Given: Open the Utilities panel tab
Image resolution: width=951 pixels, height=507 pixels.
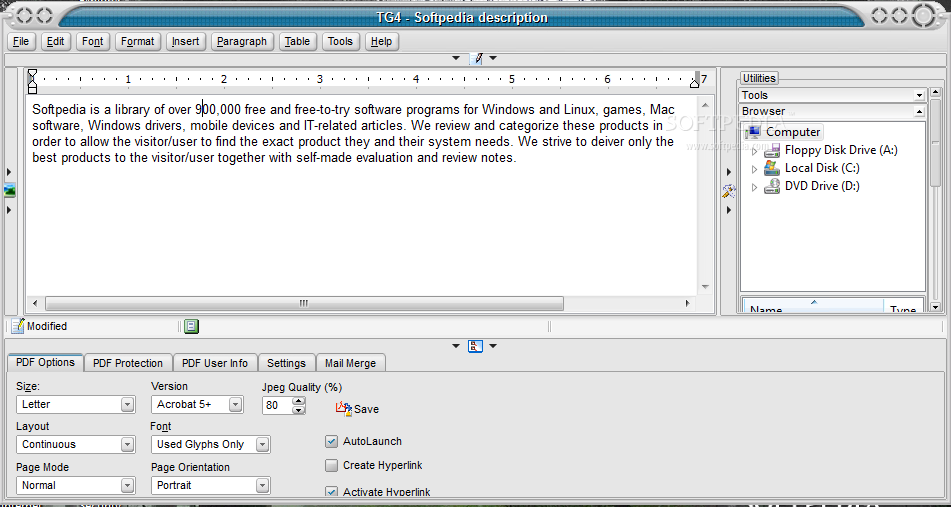Looking at the screenshot, I should pos(759,78).
